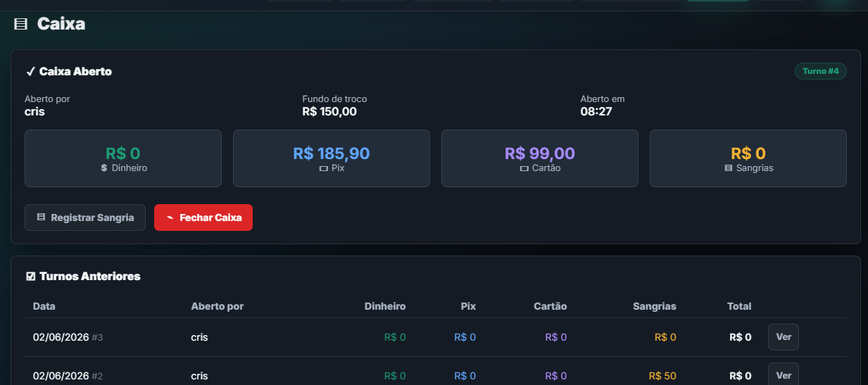Image resolution: width=868 pixels, height=385 pixels.
Task: Select the Cartão R$ 99,00 amount
Action: (x=540, y=153)
